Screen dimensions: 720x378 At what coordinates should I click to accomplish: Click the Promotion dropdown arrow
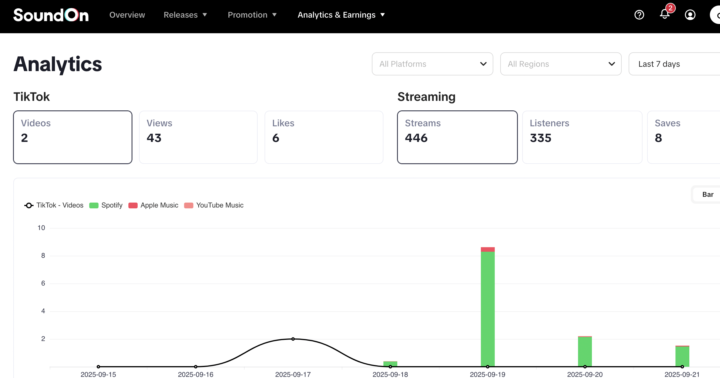pos(275,15)
